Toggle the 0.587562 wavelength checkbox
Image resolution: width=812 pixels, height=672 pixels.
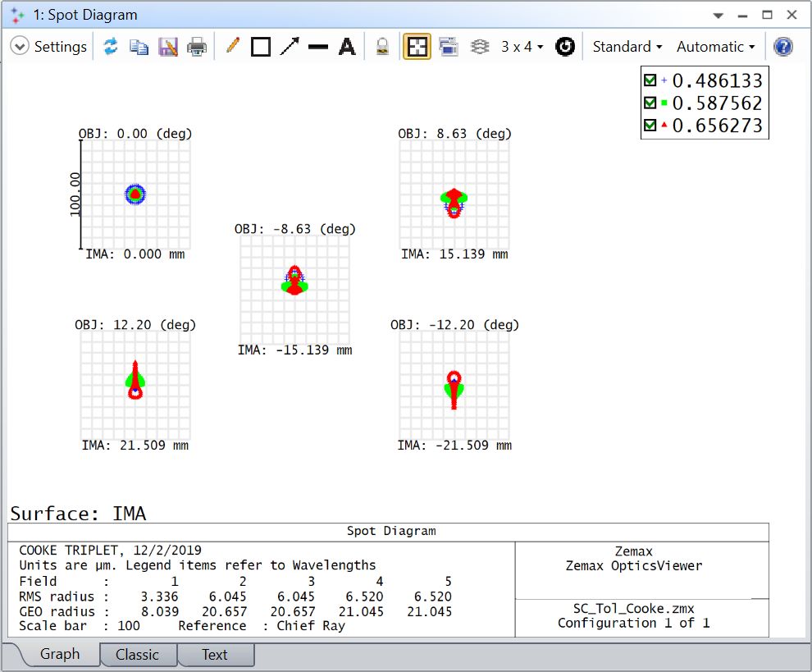pyautogui.click(x=650, y=103)
